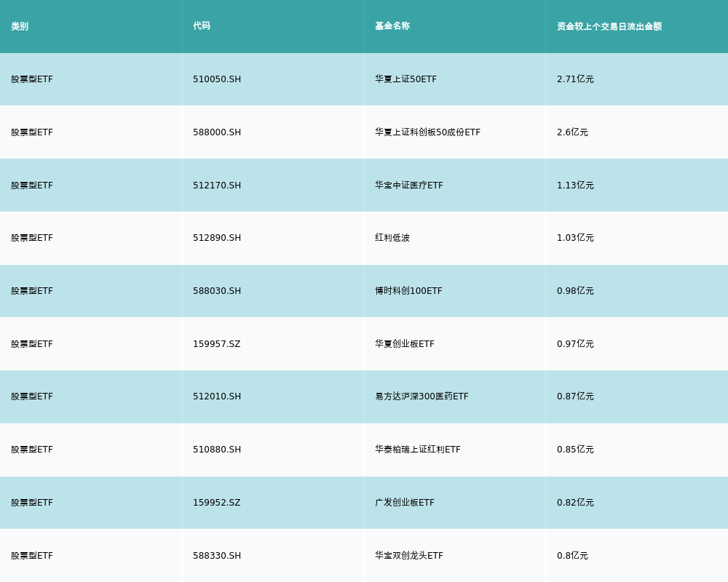Click fund name 华宝双创龙头ETF
The width and height of the screenshot is (728, 582).
tap(409, 556)
